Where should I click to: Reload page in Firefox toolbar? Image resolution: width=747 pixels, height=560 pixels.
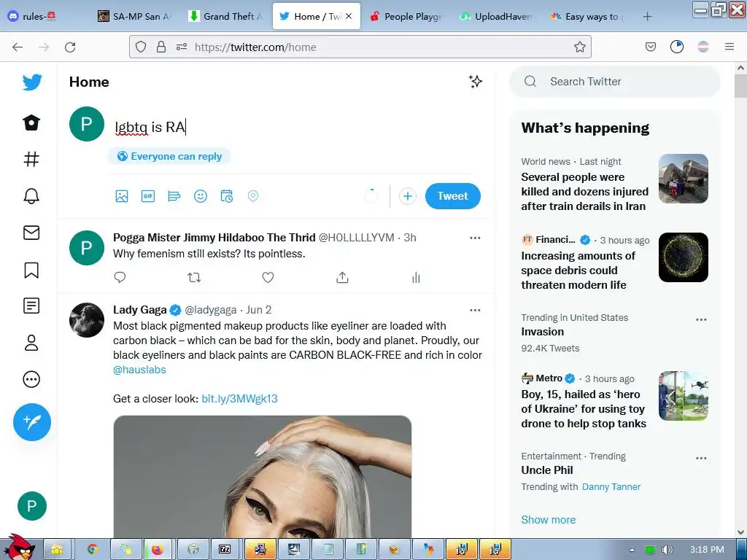point(70,47)
